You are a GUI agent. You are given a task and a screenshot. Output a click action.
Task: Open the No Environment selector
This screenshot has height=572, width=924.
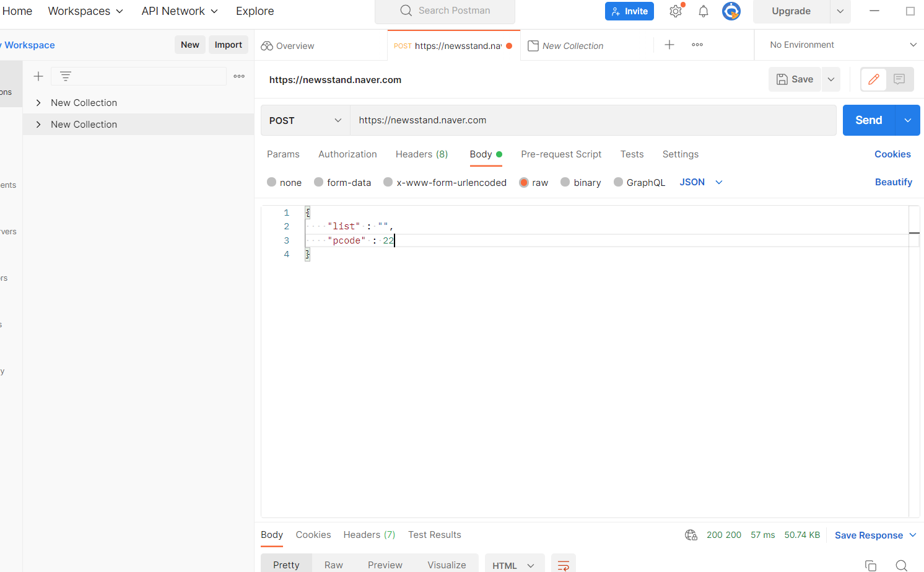[x=842, y=45]
